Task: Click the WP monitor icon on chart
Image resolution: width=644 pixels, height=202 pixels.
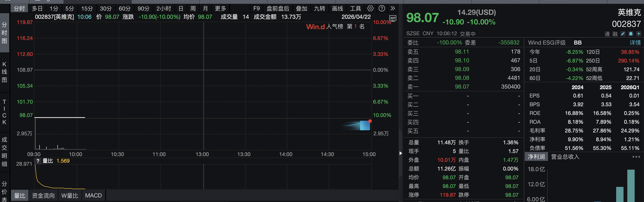Action: point(393,18)
